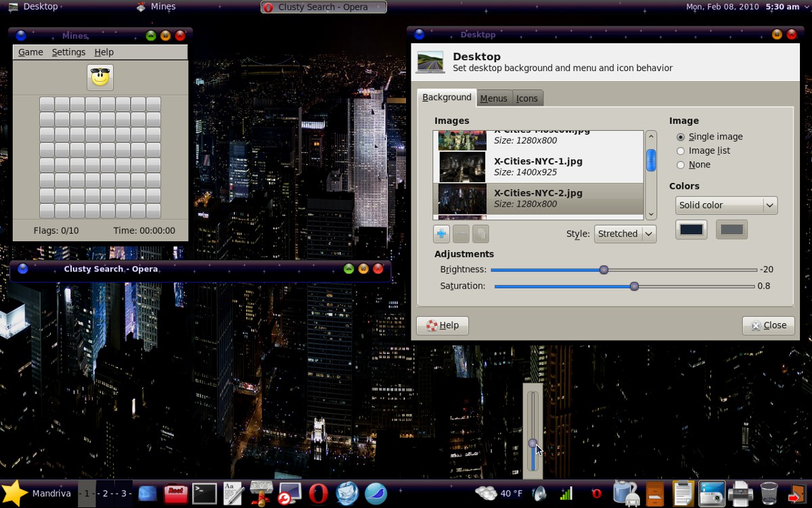The image size is (812, 508).
Task: Open the Game menu in Mines
Action: [x=30, y=52]
